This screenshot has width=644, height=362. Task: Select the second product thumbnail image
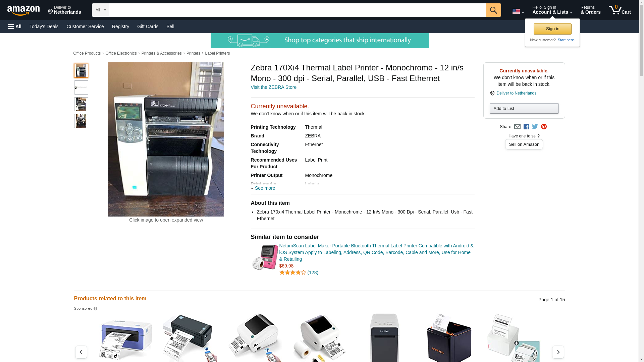coord(81,87)
